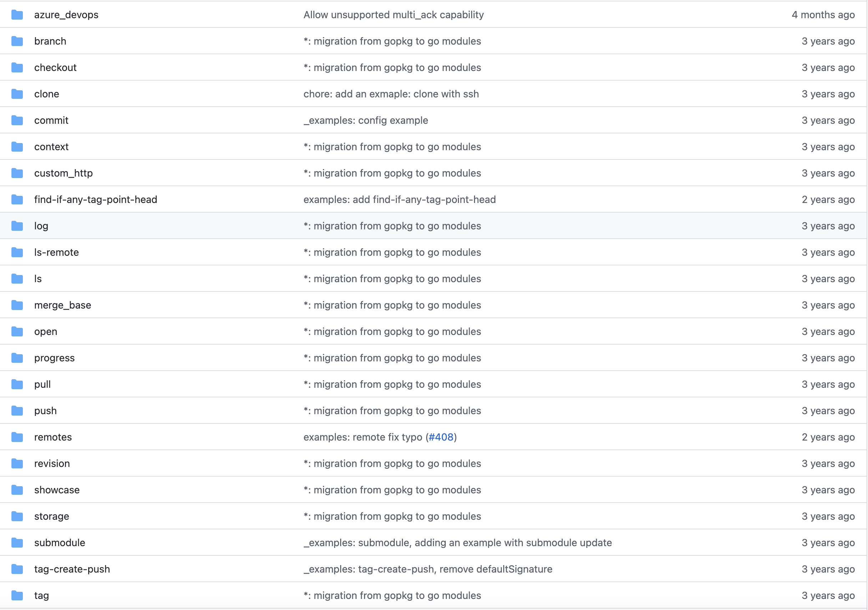
Task: Click the folder icon next to custom_http
Action: [x=17, y=173]
